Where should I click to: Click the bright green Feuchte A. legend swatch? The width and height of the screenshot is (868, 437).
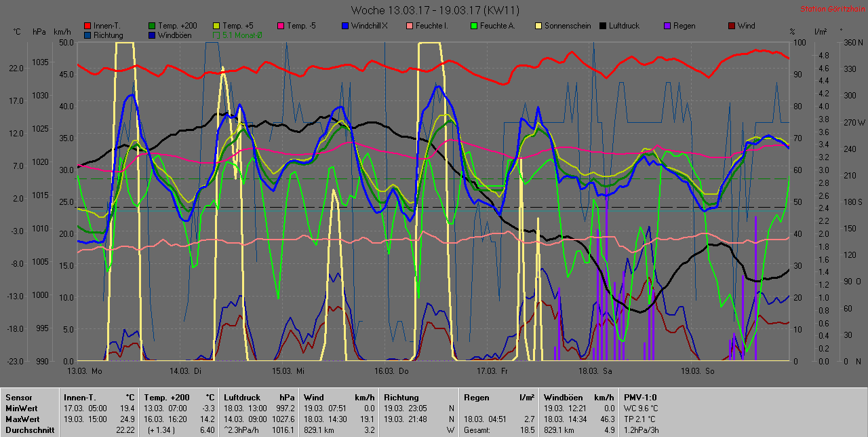473,26
